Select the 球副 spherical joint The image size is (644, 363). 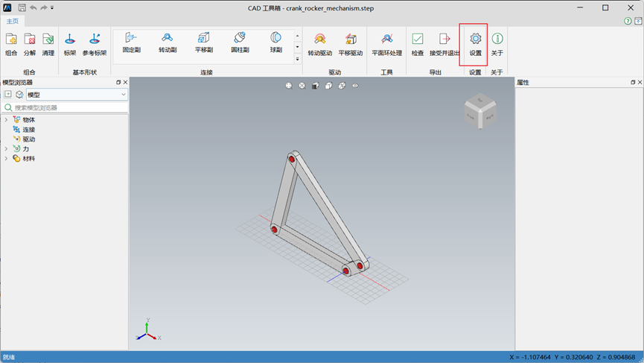click(276, 42)
